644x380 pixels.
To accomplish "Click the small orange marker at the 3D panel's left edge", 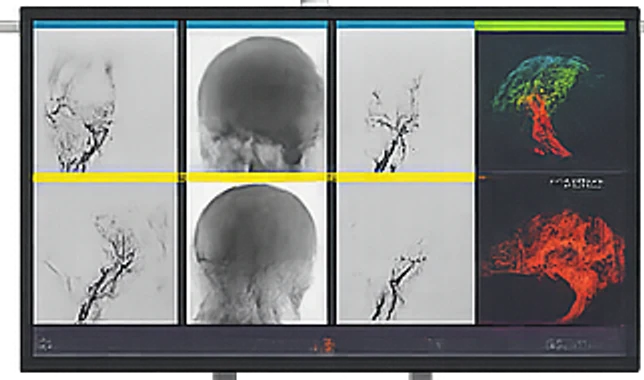I will pyautogui.click(x=483, y=178).
